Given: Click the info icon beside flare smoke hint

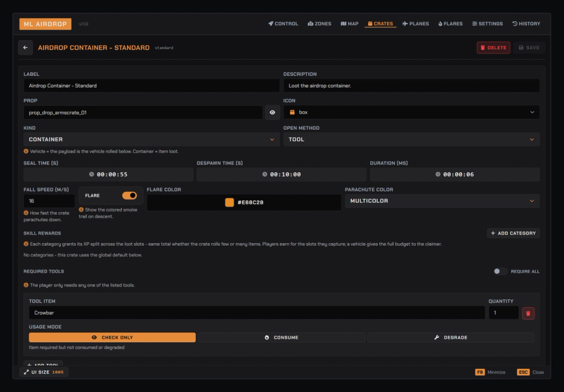Looking at the screenshot, I should pyautogui.click(x=81, y=209).
